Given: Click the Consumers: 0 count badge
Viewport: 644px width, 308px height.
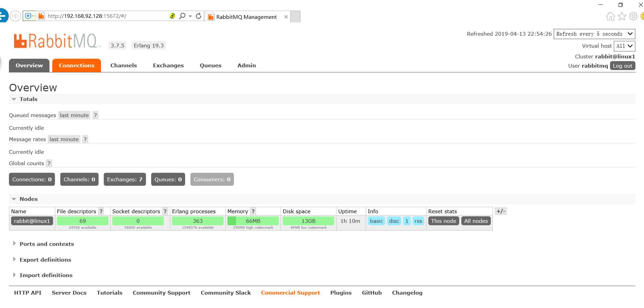Looking at the screenshot, I should click(x=212, y=179).
